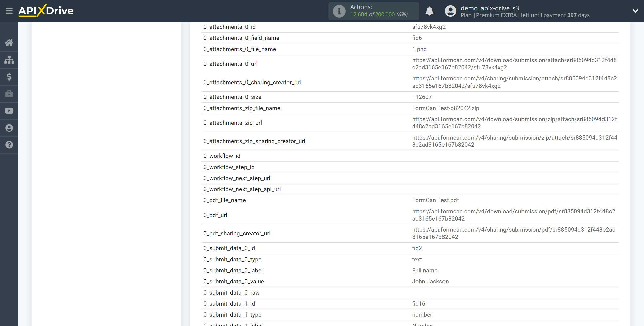The width and height of the screenshot is (644, 326).
Task: Select value fid2
Action: click(417, 248)
